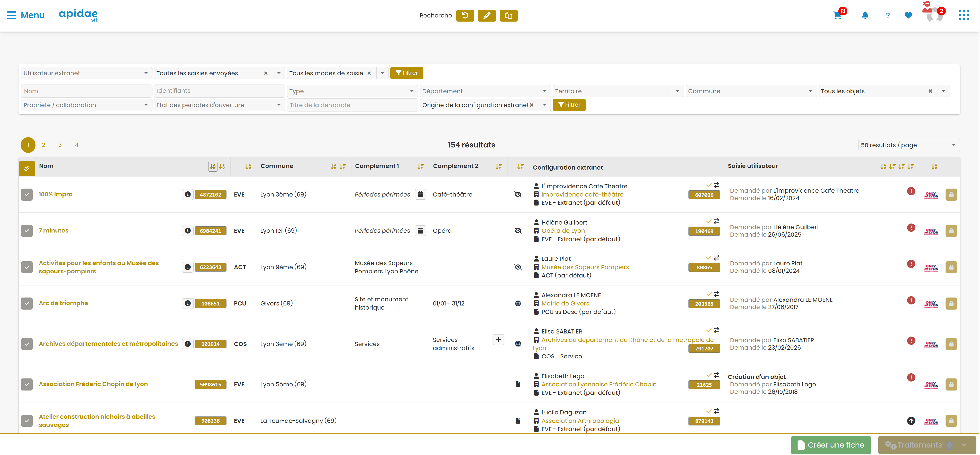Click the Titre de la demande field
Screen dimensions: 980x455
[x=352, y=105]
